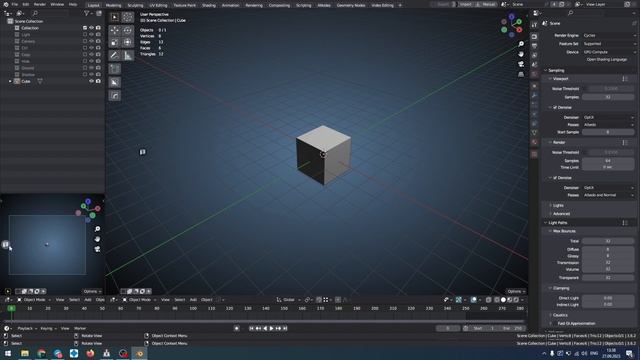The image size is (640, 360).
Task: Activate the Scale tool
Action: point(115,42)
